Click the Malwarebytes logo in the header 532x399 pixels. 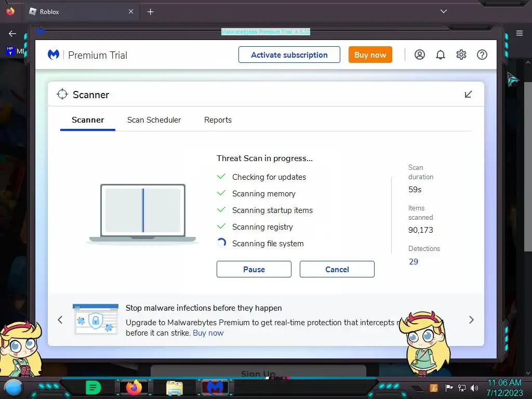[54, 55]
